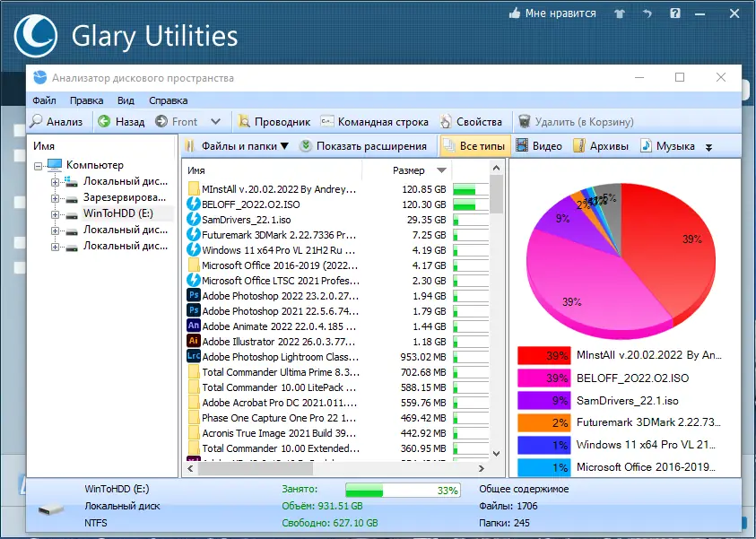
Task: Click the Microsoft Office 2016-2019 folder icon
Action: (x=194, y=265)
